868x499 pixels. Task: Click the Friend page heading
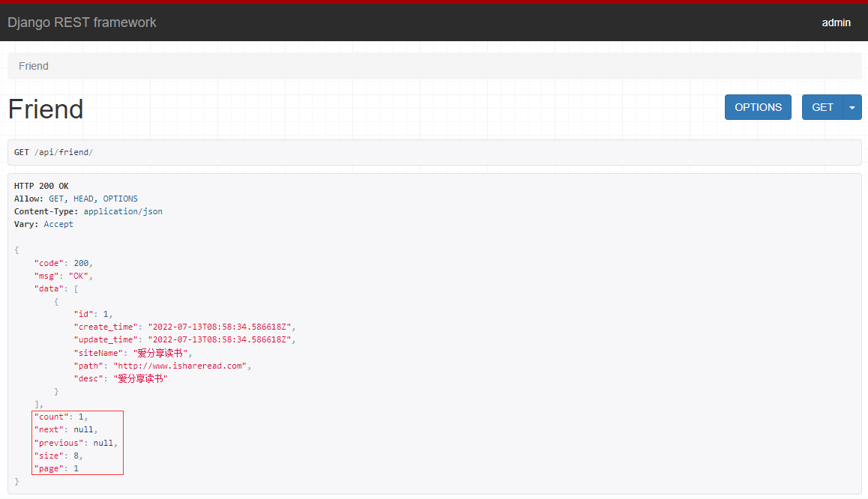(x=46, y=109)
